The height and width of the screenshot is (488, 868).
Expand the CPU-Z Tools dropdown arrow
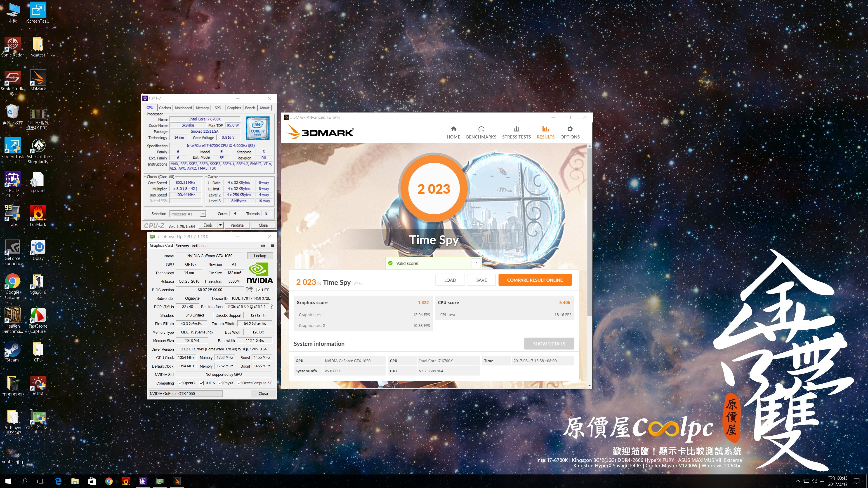(220, 225)
